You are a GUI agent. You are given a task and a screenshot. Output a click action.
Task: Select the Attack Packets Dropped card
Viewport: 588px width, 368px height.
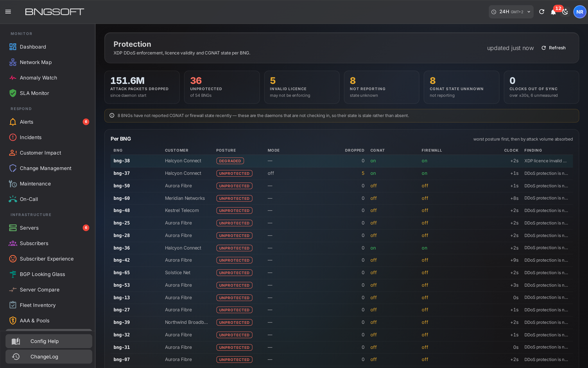(x=142, y=87)
